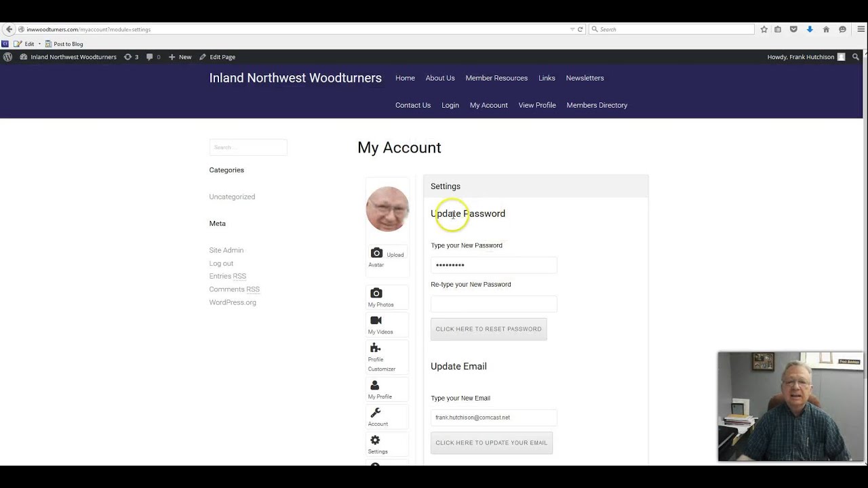Image resolution: width=868 pixels, height=488 pixels.
Task: Open the WordPress logo menu
Action: 7,57
